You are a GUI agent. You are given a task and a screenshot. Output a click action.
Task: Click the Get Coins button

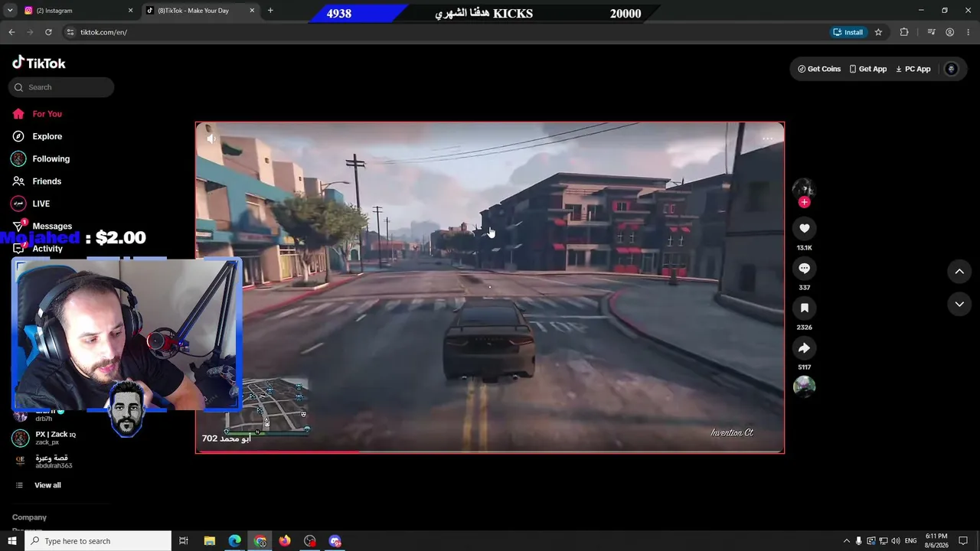(819, 69)
